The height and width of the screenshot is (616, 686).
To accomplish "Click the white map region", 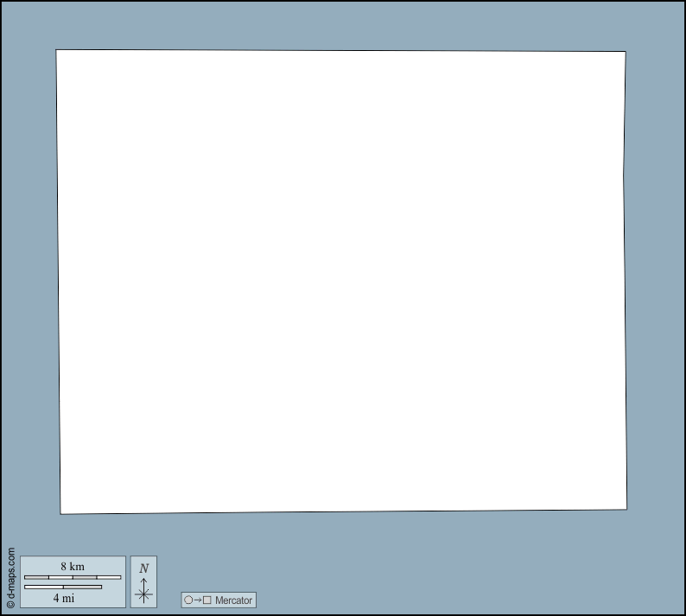I will pyautogui.click(x=341, y=282).
